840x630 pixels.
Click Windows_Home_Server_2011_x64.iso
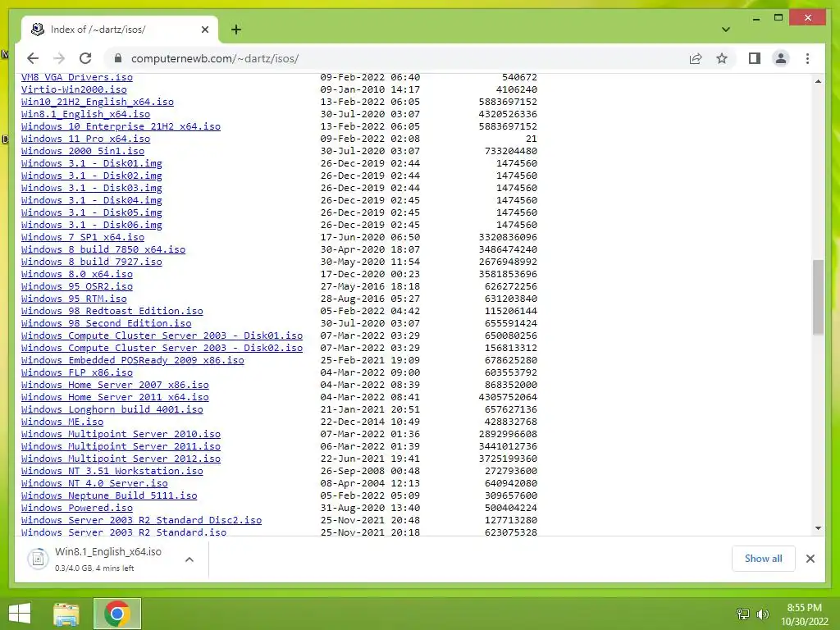coord(115,398)
